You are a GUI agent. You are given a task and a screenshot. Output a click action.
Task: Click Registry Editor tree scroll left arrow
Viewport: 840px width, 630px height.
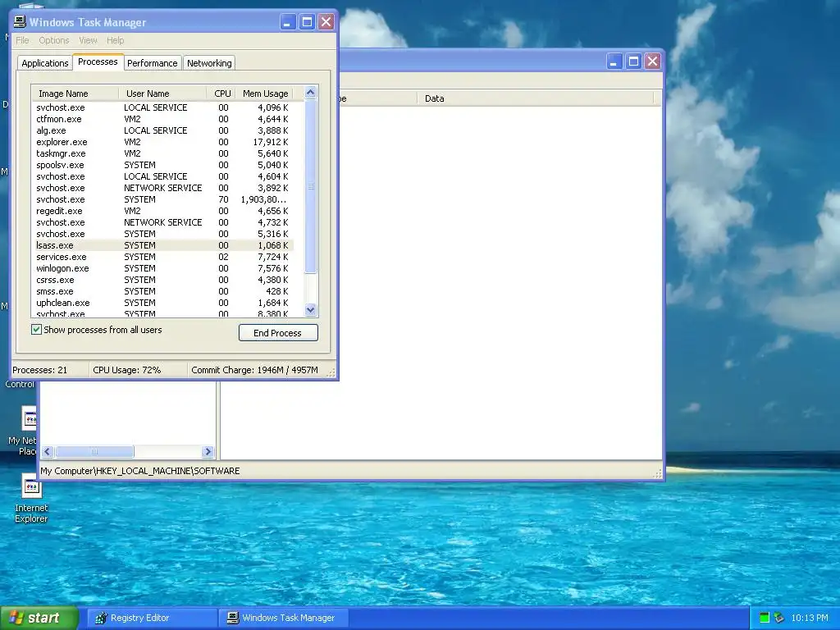tap(48, 452)
